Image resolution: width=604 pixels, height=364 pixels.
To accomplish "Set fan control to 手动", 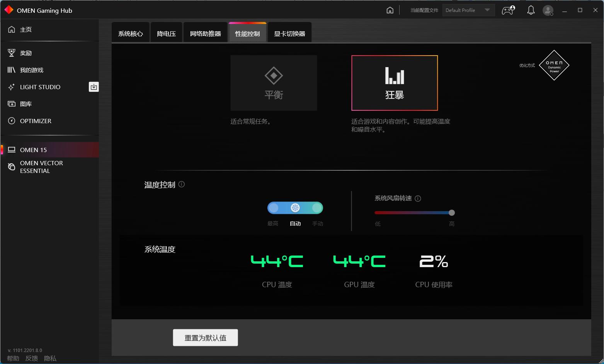I will tap(317, 208).
